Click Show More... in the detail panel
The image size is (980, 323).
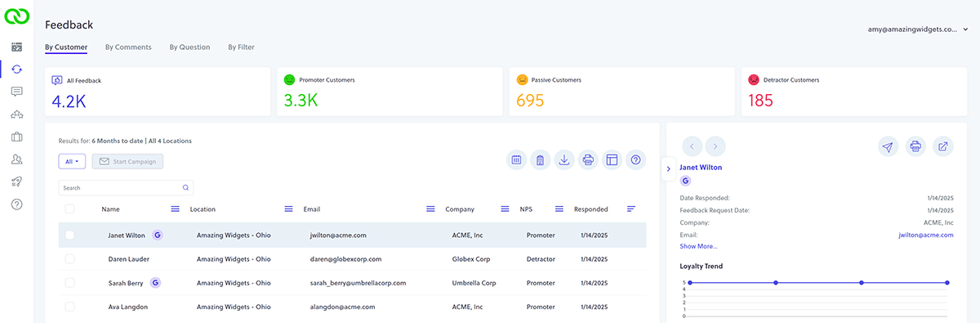tap(699, 246)
